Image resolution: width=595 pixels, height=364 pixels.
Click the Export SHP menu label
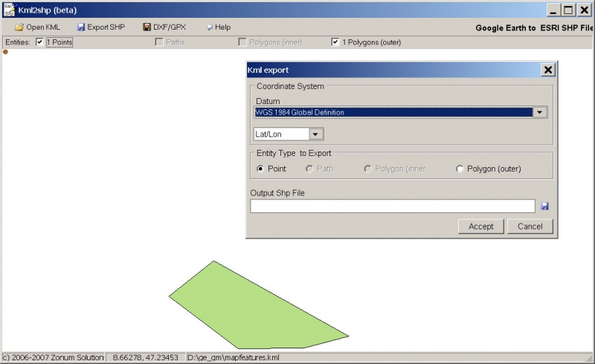pos(106,27)
